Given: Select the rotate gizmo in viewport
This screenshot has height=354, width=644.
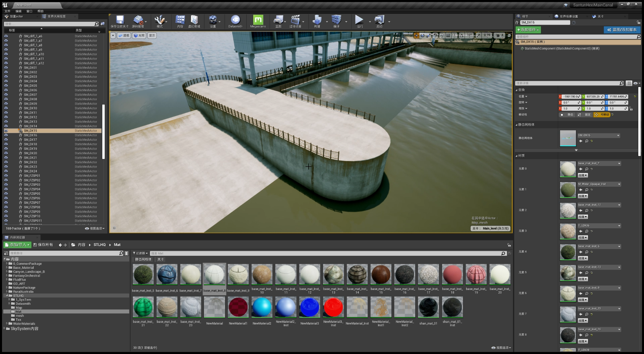Looking at the screenshot, I should [422, 36].
